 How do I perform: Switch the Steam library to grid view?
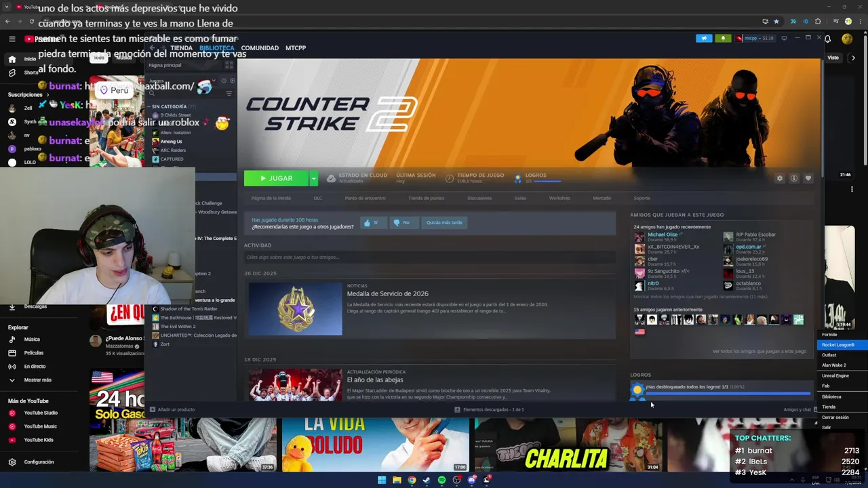(x=229, y=65)
